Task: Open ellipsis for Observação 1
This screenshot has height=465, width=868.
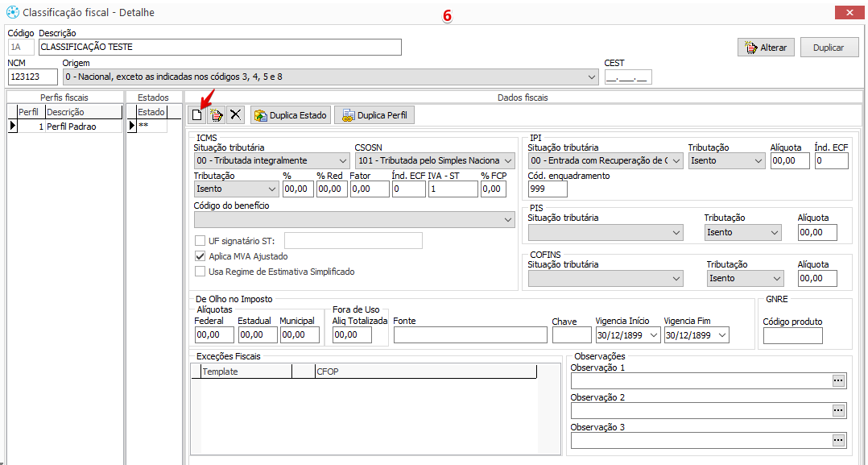Action: pos(839,380)
